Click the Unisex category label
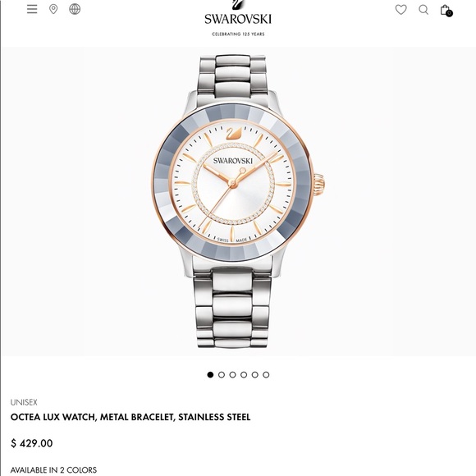This screenshot has width=476, height=476. pyautogui.click(x=24, y=402)
